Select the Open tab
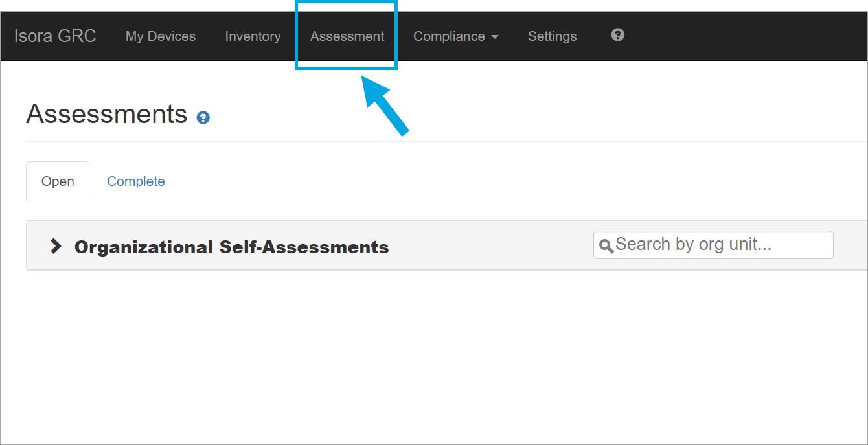 point(58,181)
